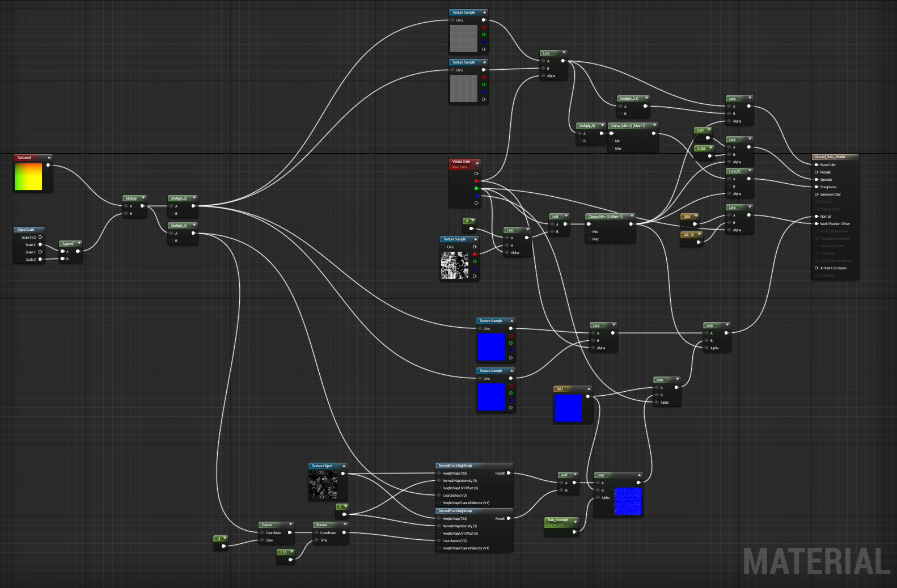
Task: Click the dimmed 'Refraction' label
Action: click(828, 276)
